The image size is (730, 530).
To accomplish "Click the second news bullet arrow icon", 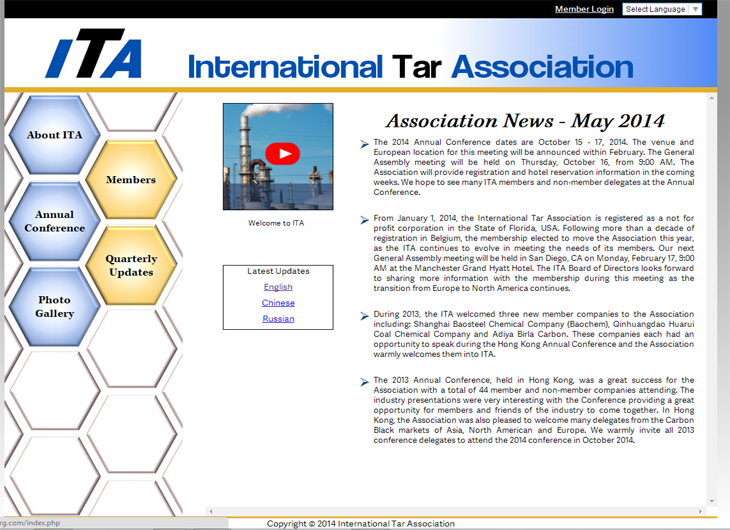I will [364, 219].
